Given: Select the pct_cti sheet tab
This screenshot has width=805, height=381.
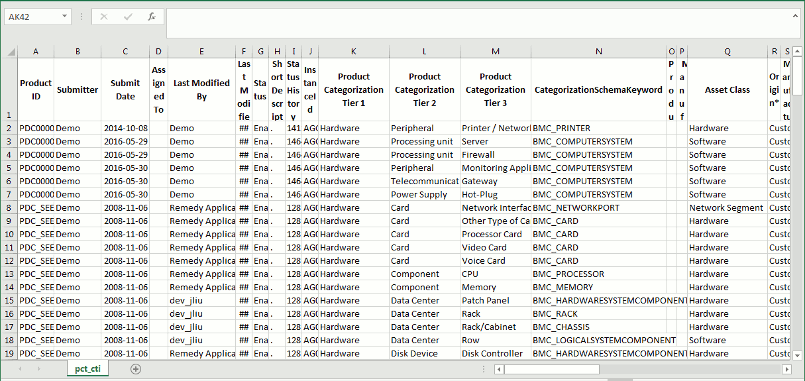Looking at the screenshot, I should click(x=88, y=369).
